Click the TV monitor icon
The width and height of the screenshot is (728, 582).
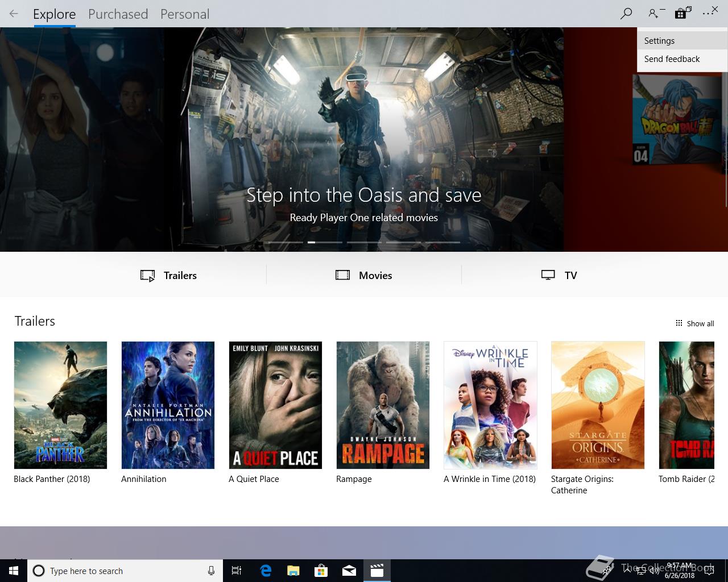pyautogui.click(x=548, y=275)
